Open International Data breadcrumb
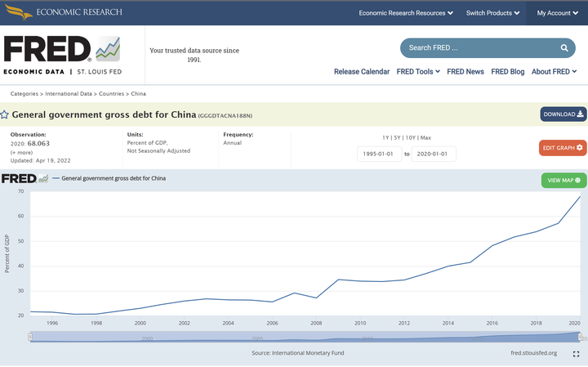The width and height of the screenshot is (588, 367). (x=69, y=94)
